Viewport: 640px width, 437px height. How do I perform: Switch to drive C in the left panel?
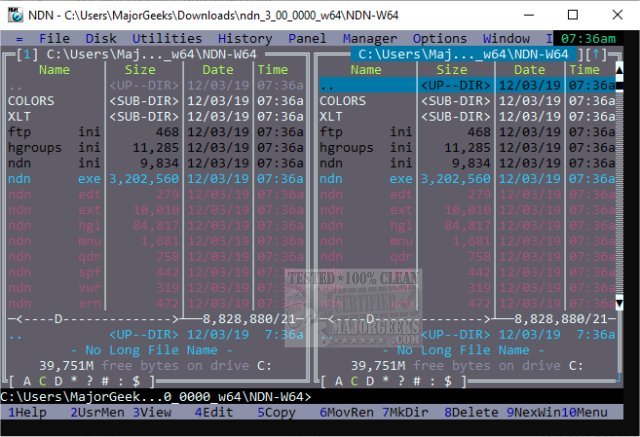[x=42, y=382]
